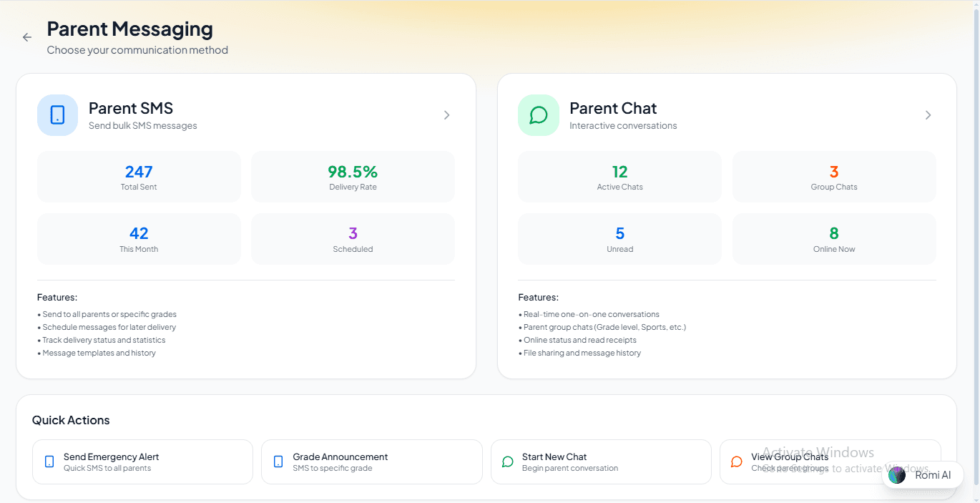The height and width of the screenshot is (503, 980).
Task: Select the 12 Active Chats tile
Action: 619,177
